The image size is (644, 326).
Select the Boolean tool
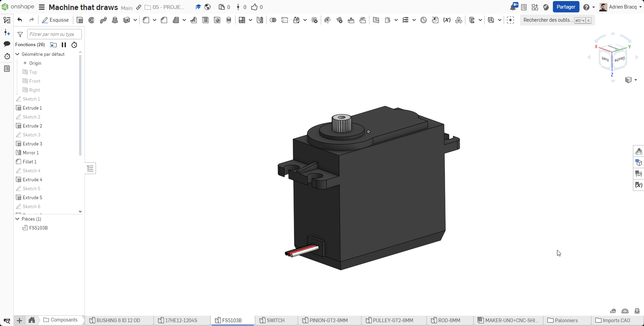coord(273,20)
